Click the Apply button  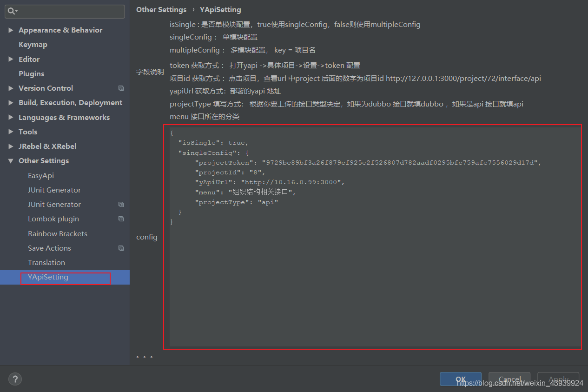[558, 379]
